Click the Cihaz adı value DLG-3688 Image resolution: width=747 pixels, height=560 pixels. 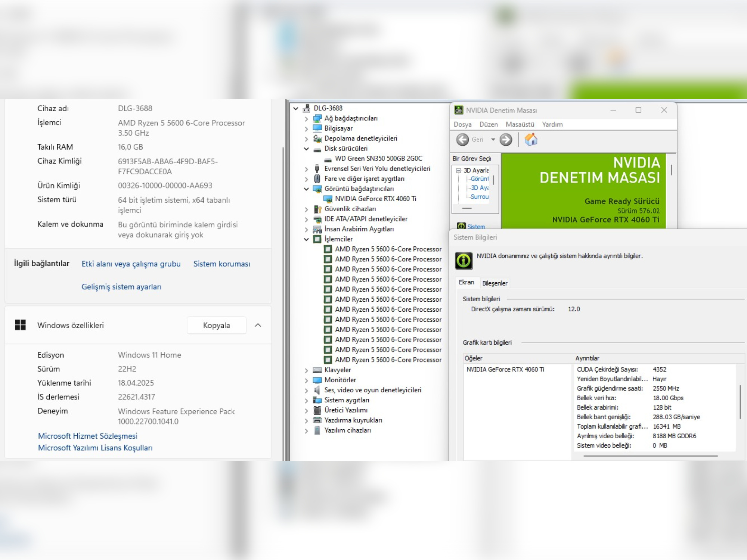[x=135, y=108]
